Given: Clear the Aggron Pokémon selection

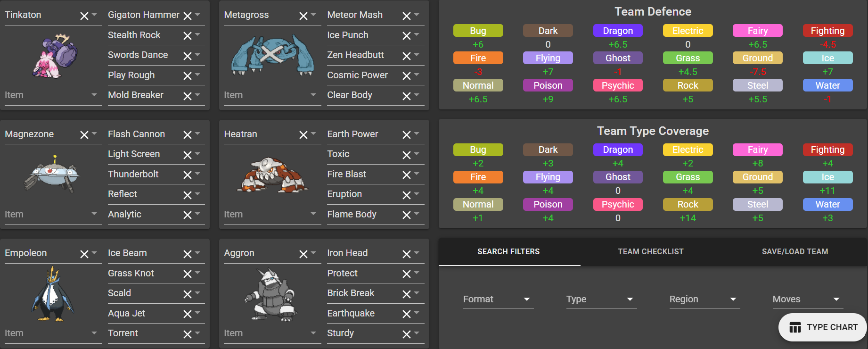Looking at the screenshot, I should coord(303,254).
